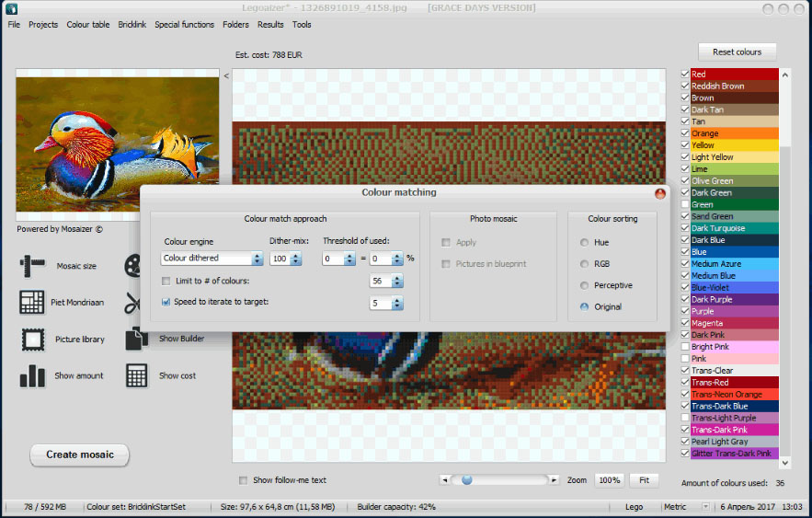This screenshot has width=812, height=518.
Task: Click the scissors crop icon
Action: (132, 303)
